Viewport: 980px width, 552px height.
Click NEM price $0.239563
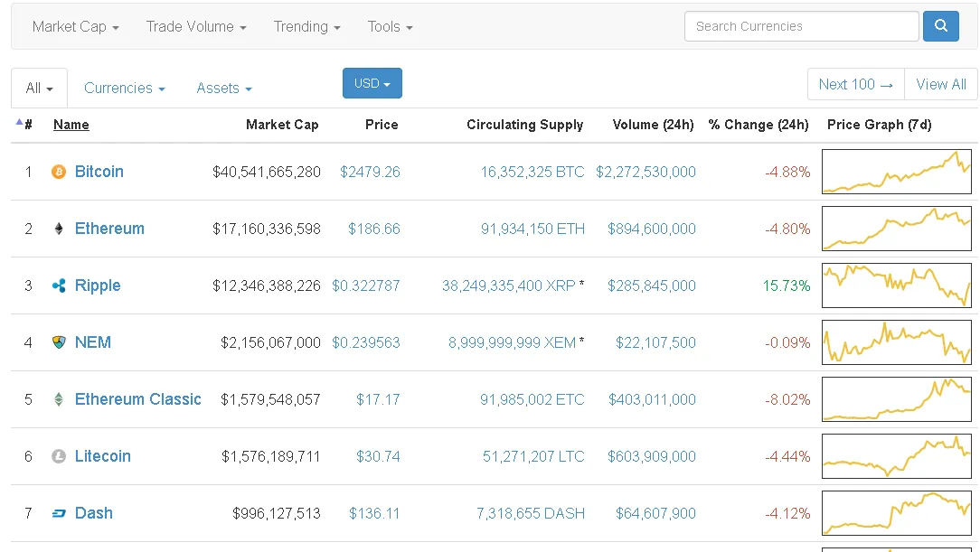(x=365, y=342)
